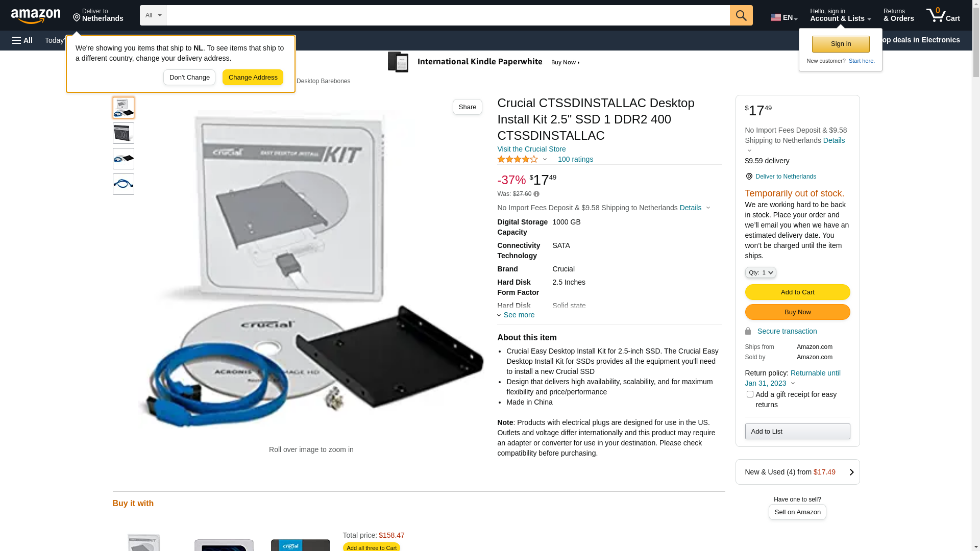Select the blue SATA cable thumbnail
The height and width of the screenshot is (551, 980).
pos(124,184)
